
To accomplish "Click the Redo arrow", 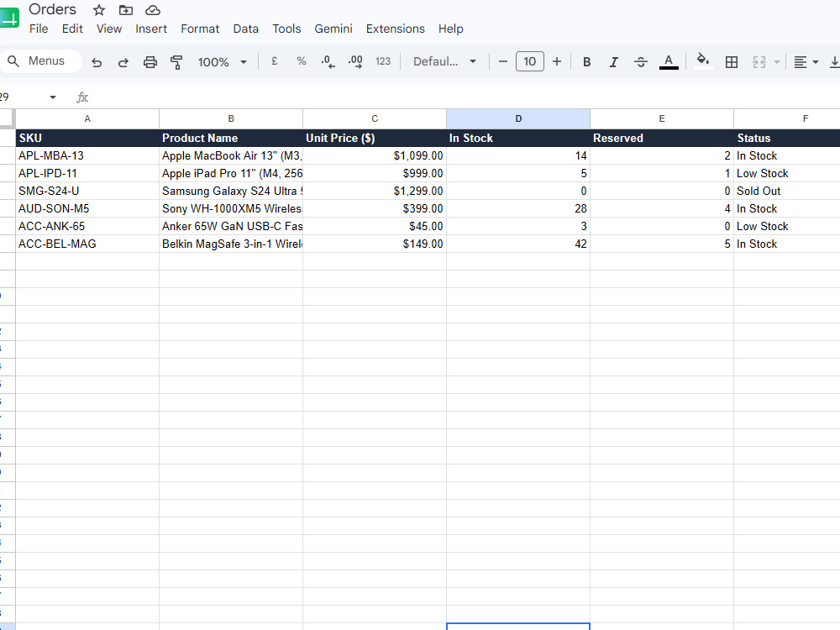I will coord(123,62).
